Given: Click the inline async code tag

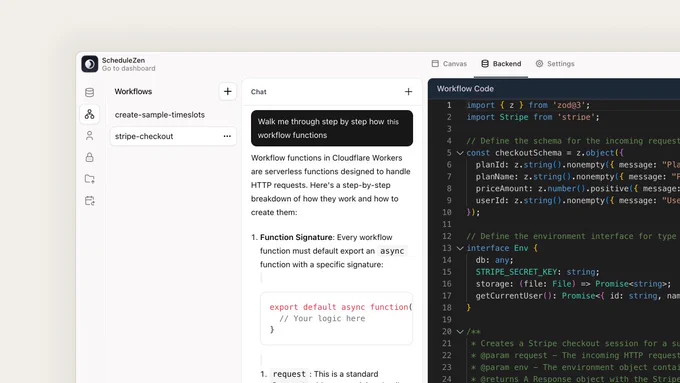Looking at the screenshot, I should [x=392, y=251].
